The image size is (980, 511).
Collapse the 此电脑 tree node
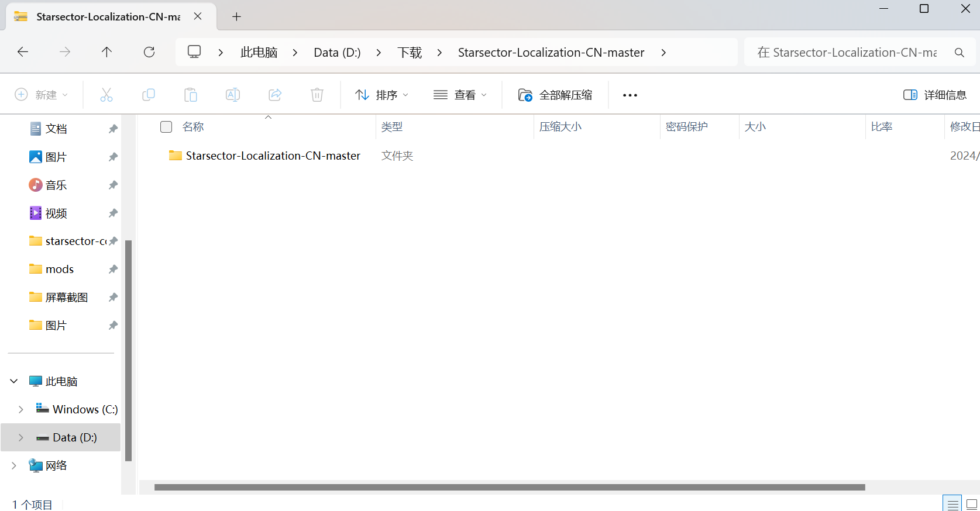coord(14,381)
